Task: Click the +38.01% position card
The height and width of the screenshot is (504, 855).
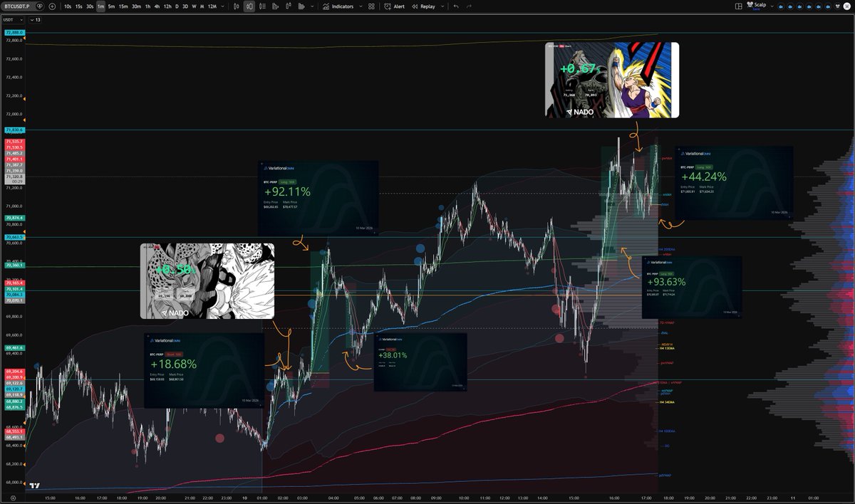Action: pos(420,362)
